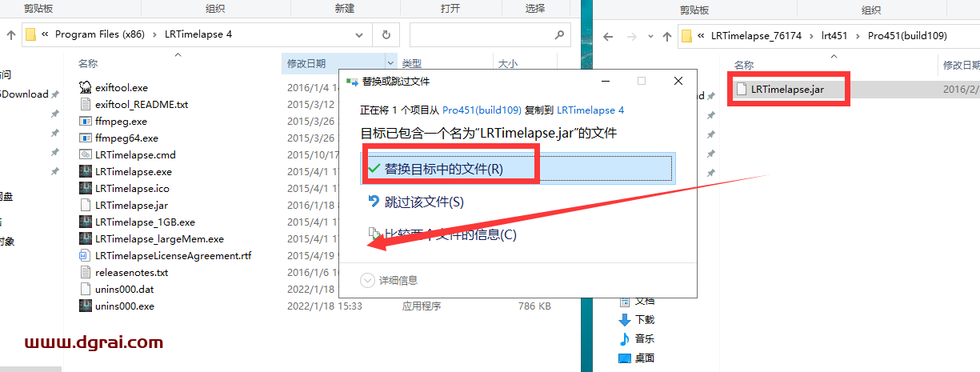The width and height of the screenshot is (980, 372).
Task: Click the Program Files (x86) breadcrumb
Action: (x=102, y=35)
